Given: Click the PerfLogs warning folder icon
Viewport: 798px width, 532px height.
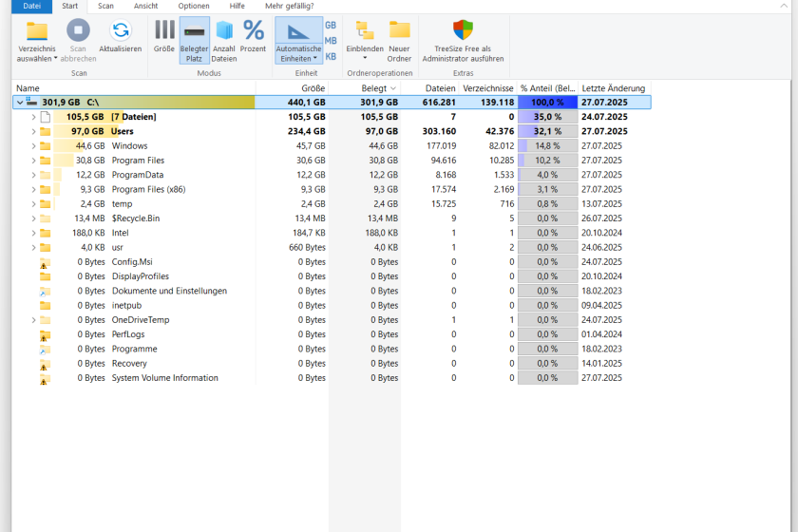Looking at the screenshot, I should pyautogui.click(x=45, y=335).
